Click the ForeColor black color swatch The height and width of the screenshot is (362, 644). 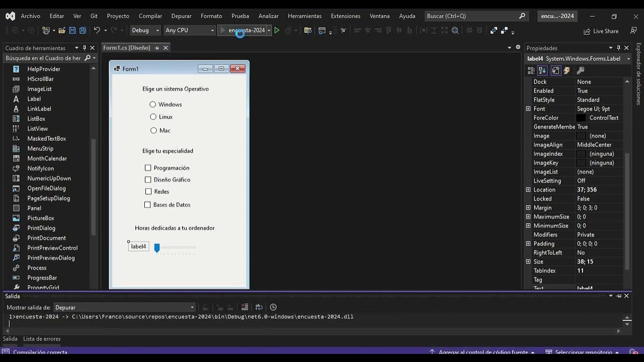tap(581, 118)
